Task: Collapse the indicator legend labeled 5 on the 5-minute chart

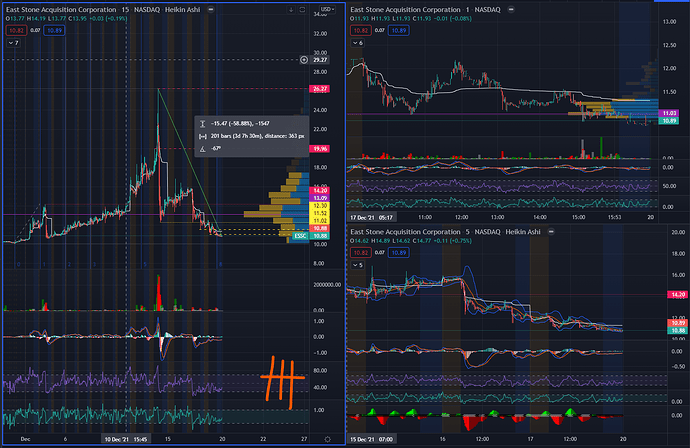Action: (357, 265)
